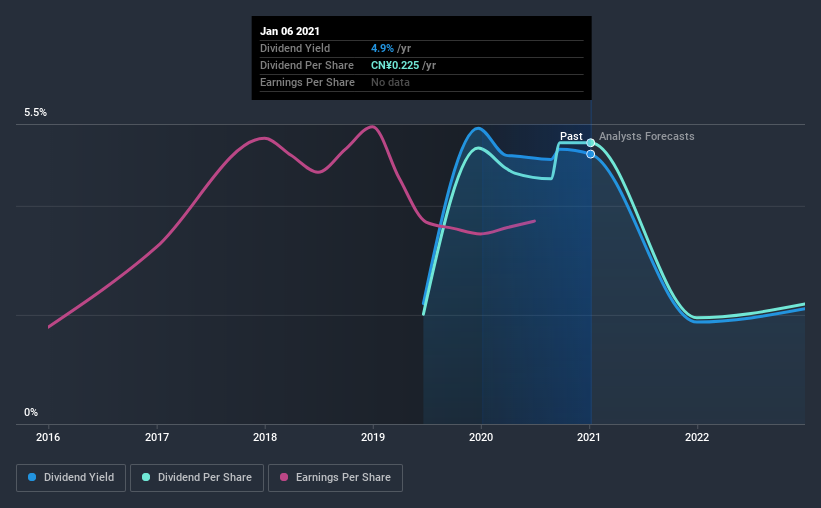
Task: Click the 2021 x-axis label
Action: (589, 437)
